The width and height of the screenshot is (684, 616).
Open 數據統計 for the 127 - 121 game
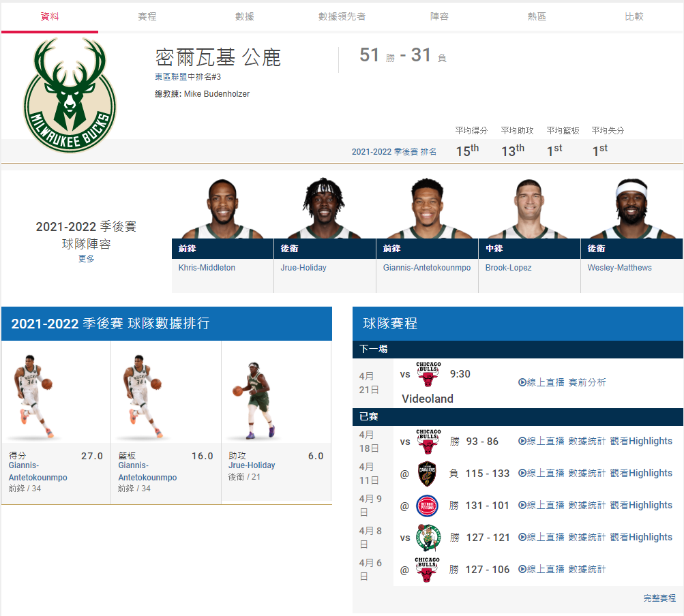point(587,537)
